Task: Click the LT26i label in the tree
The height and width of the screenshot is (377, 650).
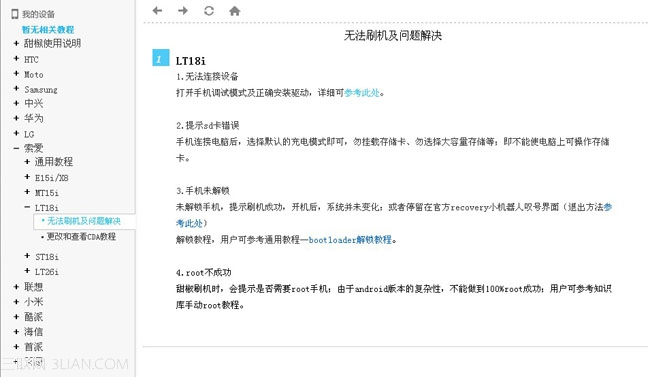Action: click(47, 272)
